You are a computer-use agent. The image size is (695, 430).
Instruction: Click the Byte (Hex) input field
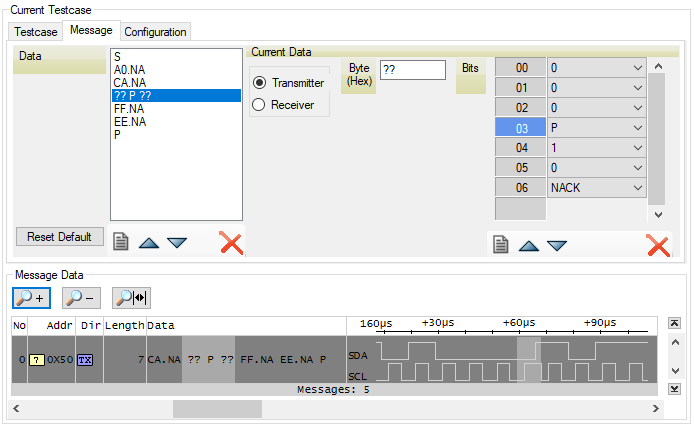[412, 69]
